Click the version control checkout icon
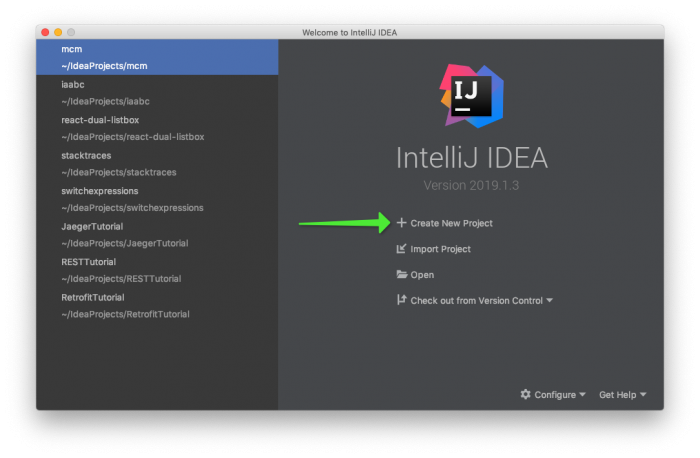The height and width of the screenshot is (458, 700). point(401,300)
